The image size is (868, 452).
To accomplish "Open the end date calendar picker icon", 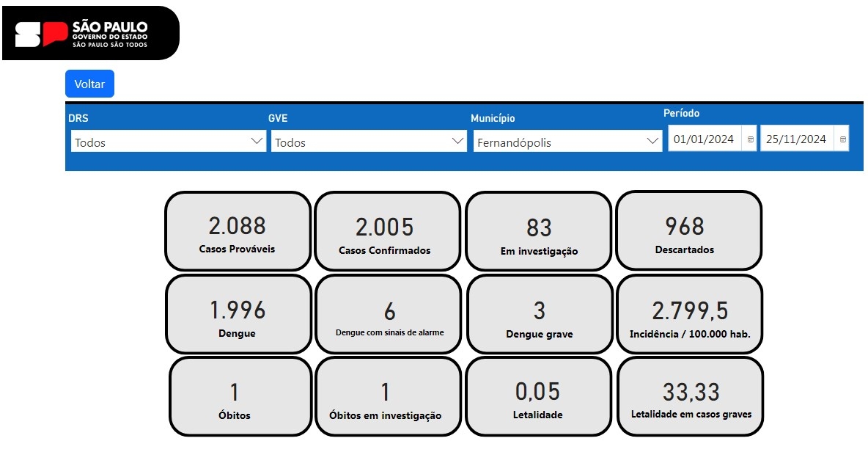I will point(842,139).
